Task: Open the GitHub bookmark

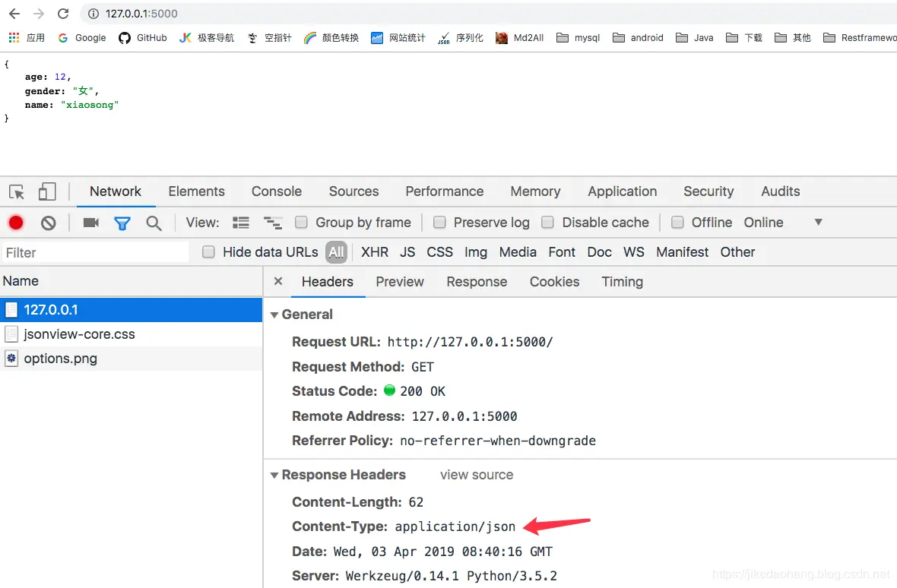Action: pos(142,38)
